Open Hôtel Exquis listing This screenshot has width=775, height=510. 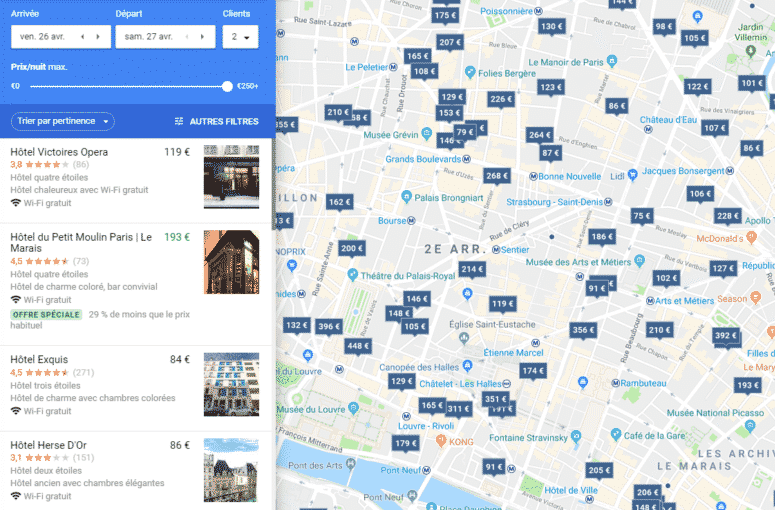135,388
